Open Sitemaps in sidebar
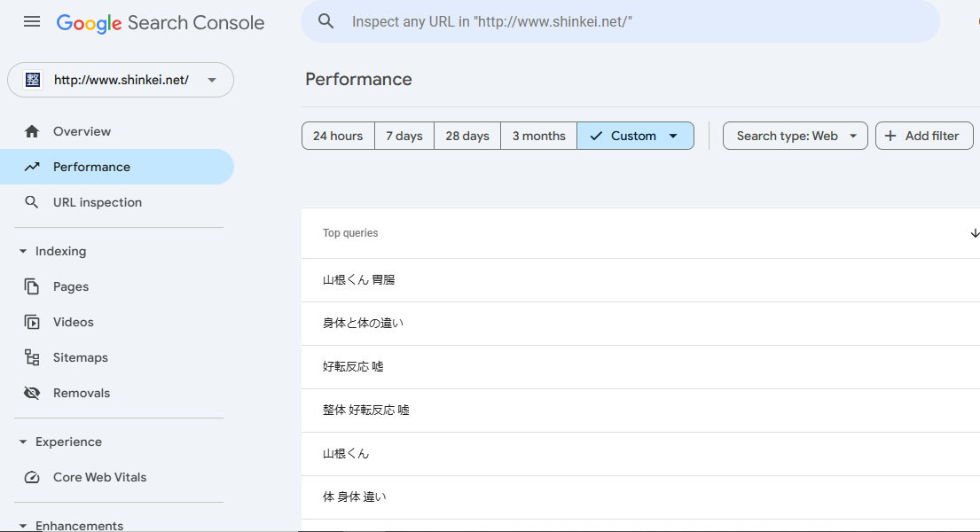This screenshot has height=532, width=980. (x=117, y=357)
